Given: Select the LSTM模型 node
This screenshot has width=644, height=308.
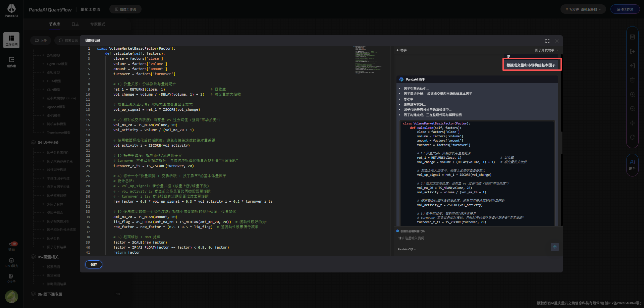Looking at the screenshot, I should coord(54,81).
